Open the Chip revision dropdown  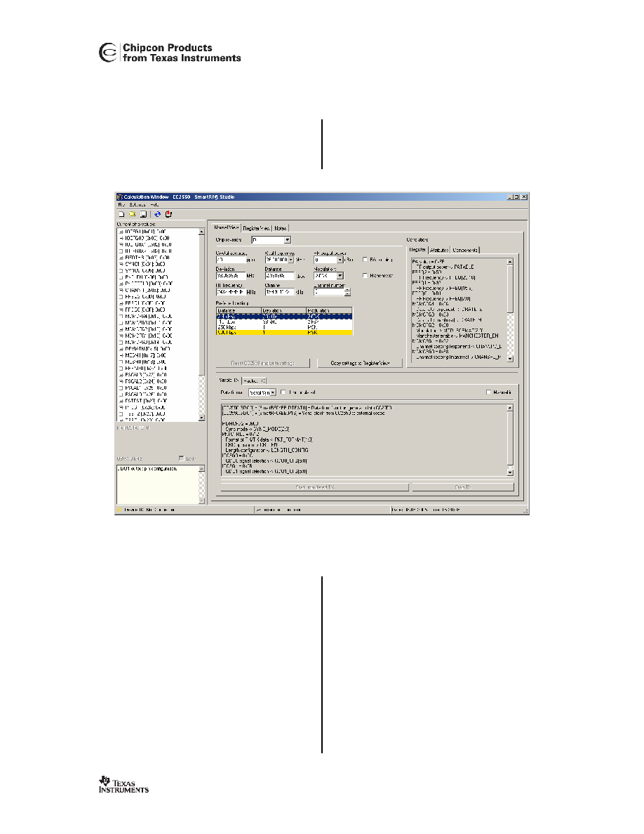pyautogui.click(x=288, y=240)
